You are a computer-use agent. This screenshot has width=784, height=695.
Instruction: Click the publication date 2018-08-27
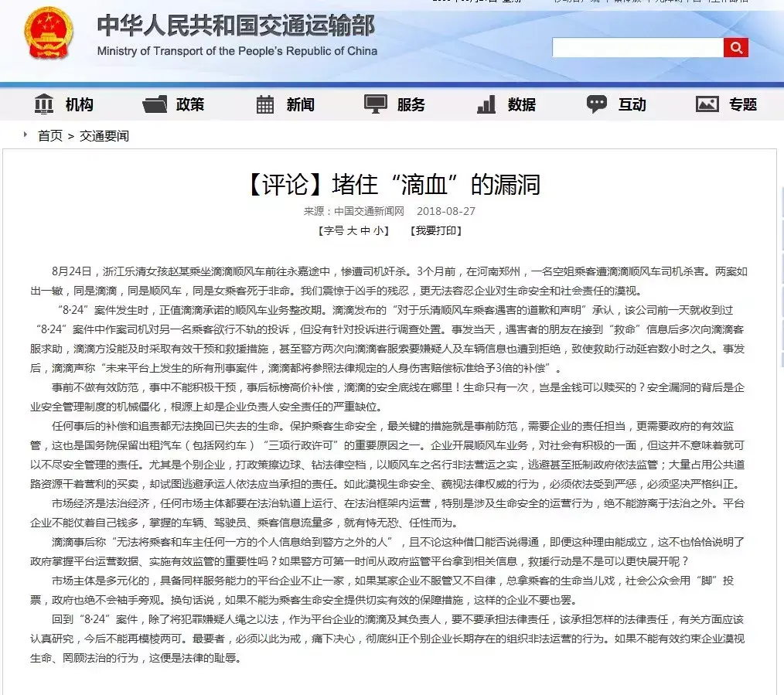446,211
